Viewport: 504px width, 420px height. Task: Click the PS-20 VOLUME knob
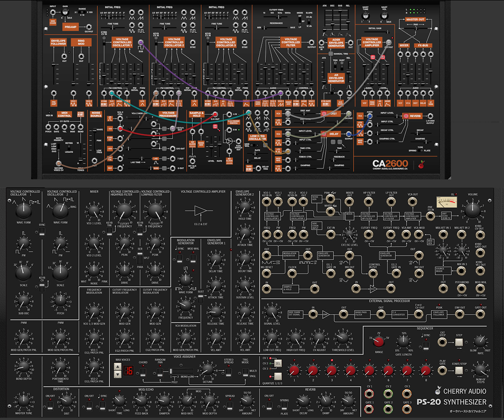point(472,210)
